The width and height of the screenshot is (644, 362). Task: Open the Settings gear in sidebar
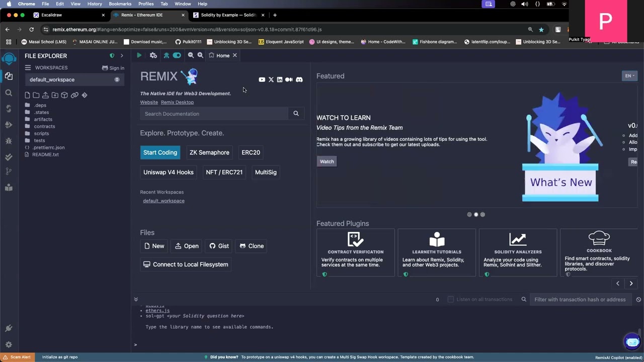[9, 345]
